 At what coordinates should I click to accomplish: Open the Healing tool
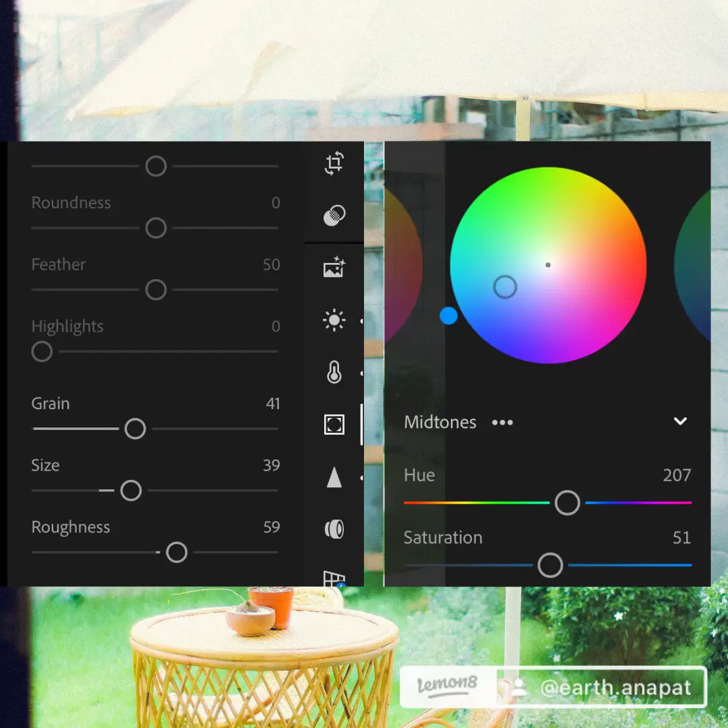click(334, 214)
